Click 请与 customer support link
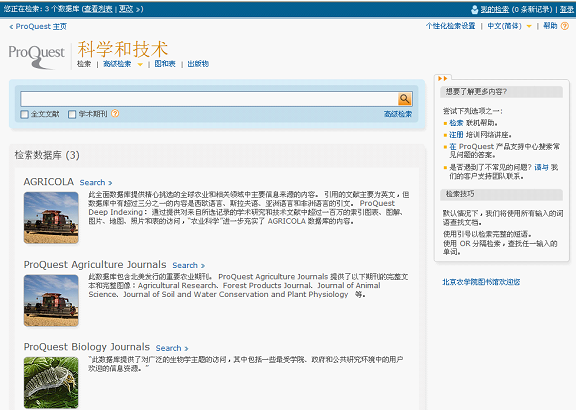 (541, 167)
